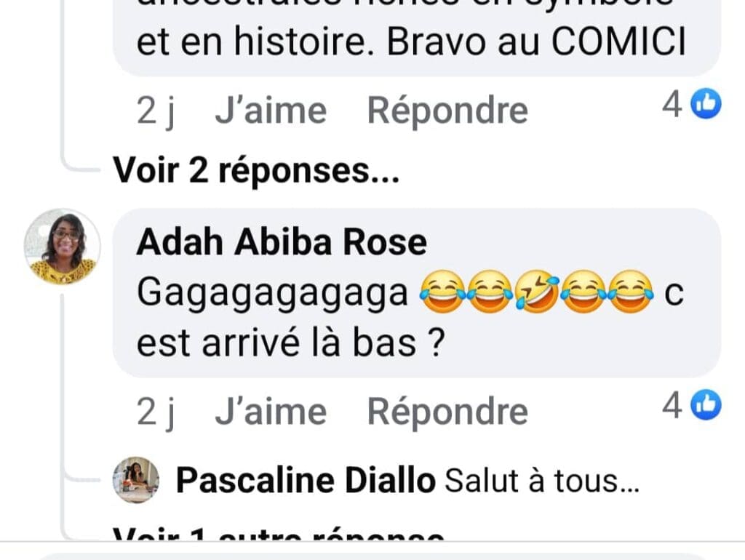Click the like reaction icon on the COMICI comment
This screenshot has width=745, height=560.
coord(706,103)
